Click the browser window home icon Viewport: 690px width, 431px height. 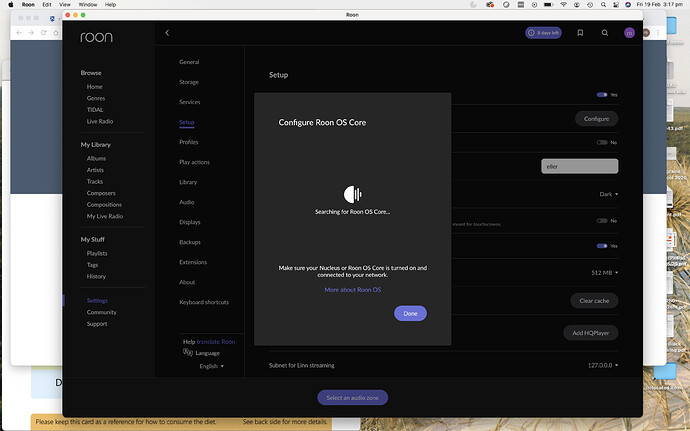[x=55, y=33]
